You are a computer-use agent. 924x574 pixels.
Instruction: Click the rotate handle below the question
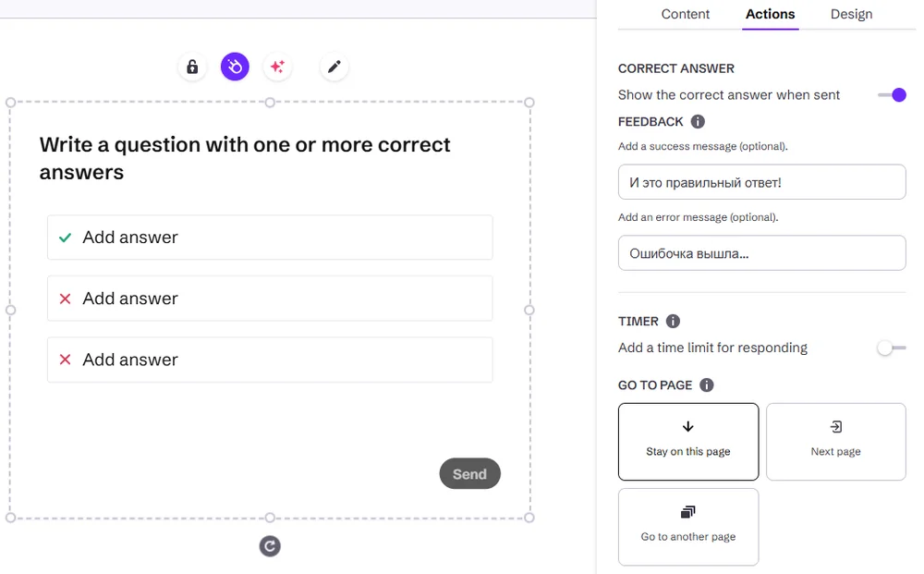(270, 546)
